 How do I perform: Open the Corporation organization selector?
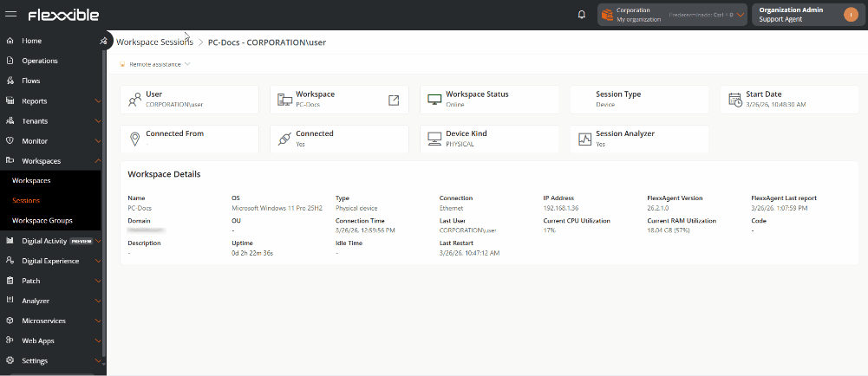click(x=671, y=15)
